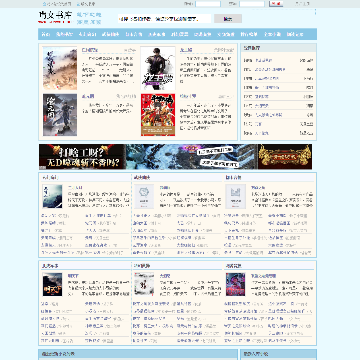
Task: Open the blue misty mountain small cover
Action: (52, 196)
